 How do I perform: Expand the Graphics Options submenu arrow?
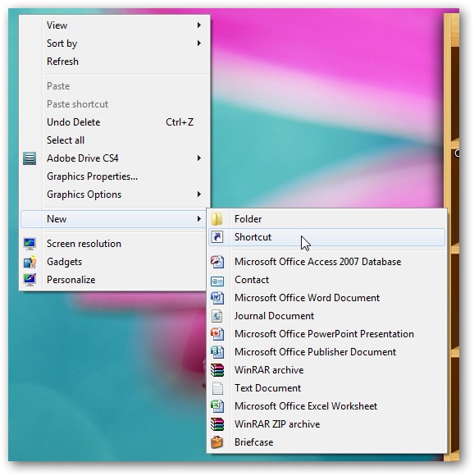(199, 195)
